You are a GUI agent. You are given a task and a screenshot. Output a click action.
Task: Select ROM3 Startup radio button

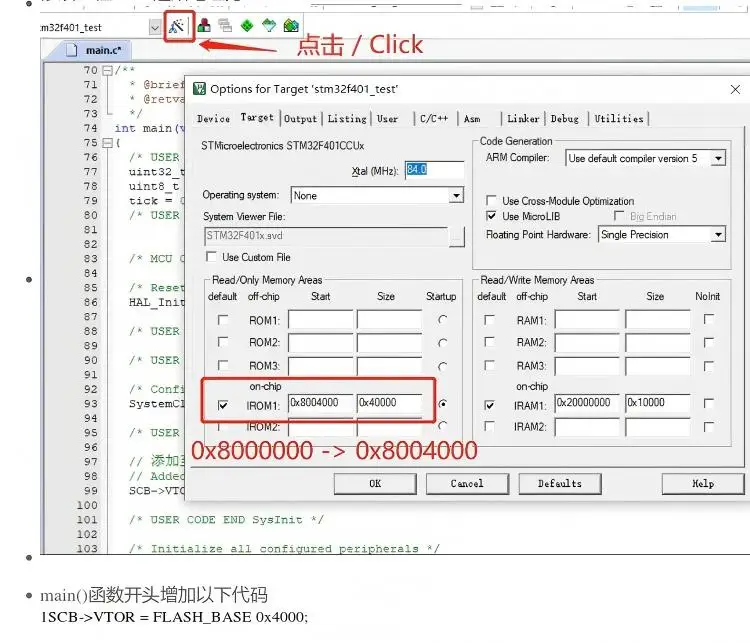442,366
